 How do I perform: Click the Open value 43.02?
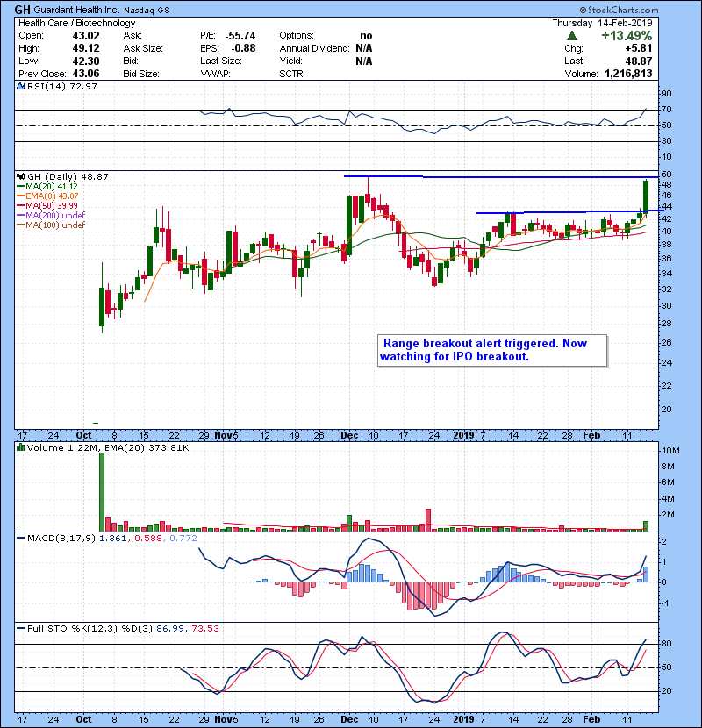pos(86,36)
